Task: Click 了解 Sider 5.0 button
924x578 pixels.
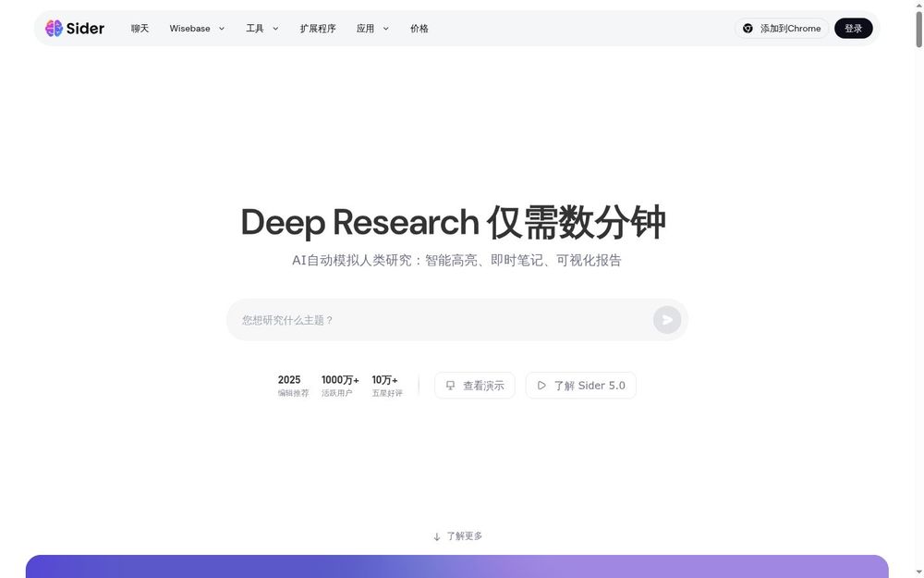Action: 580,385
